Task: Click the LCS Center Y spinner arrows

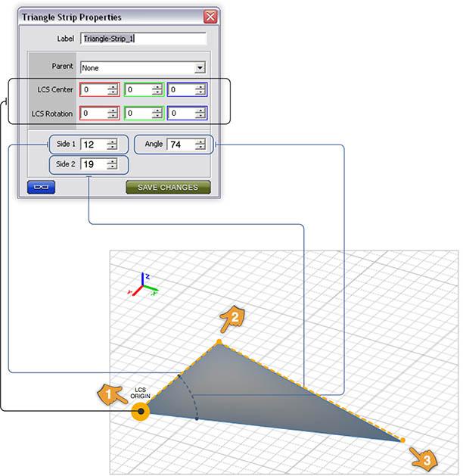Action: (157, 89)
